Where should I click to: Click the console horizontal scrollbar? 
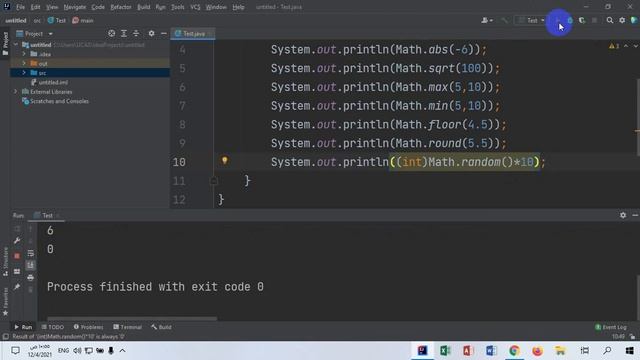click(x=132, y=318)
